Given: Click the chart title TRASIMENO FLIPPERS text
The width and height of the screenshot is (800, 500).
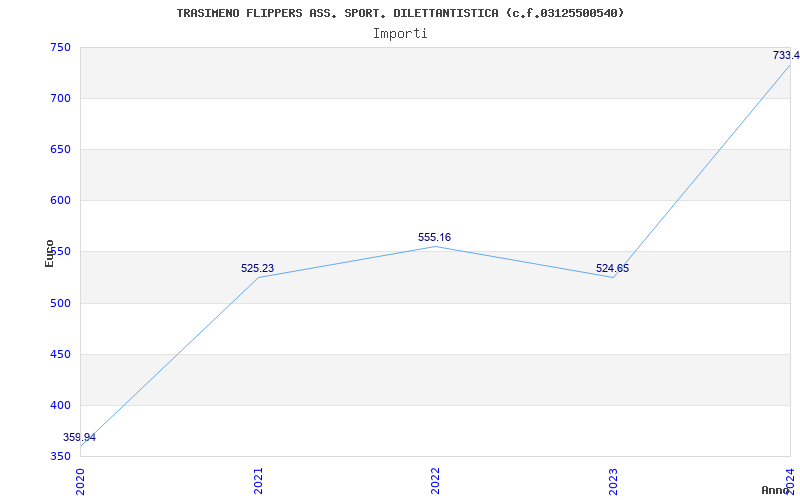Looking at the screenshot, I should tap(400, 13).
